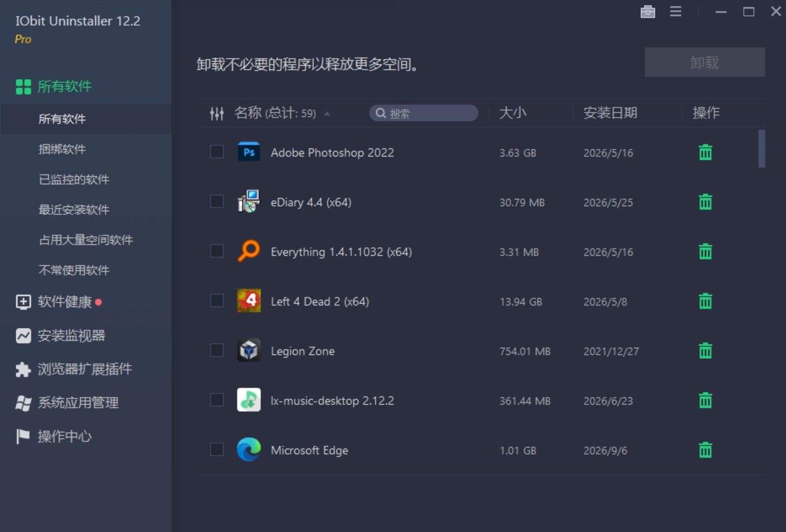The height and width of the screenshot is (532, 786).
Task: Click the 安装监视器 chart icon
Action: tap(23, 336)
